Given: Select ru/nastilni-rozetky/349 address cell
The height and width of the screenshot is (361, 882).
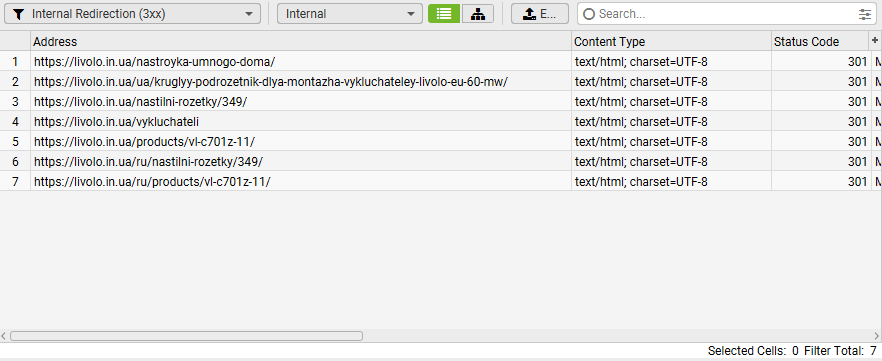Looking at the screenshot, I should [301, 161].
